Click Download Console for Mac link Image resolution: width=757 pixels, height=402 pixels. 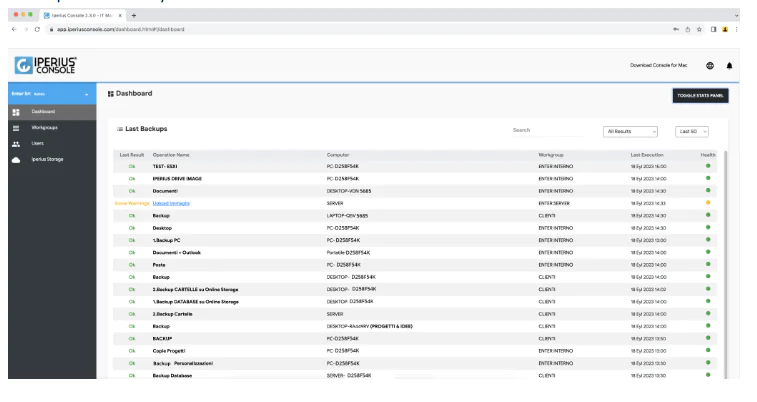658,65
